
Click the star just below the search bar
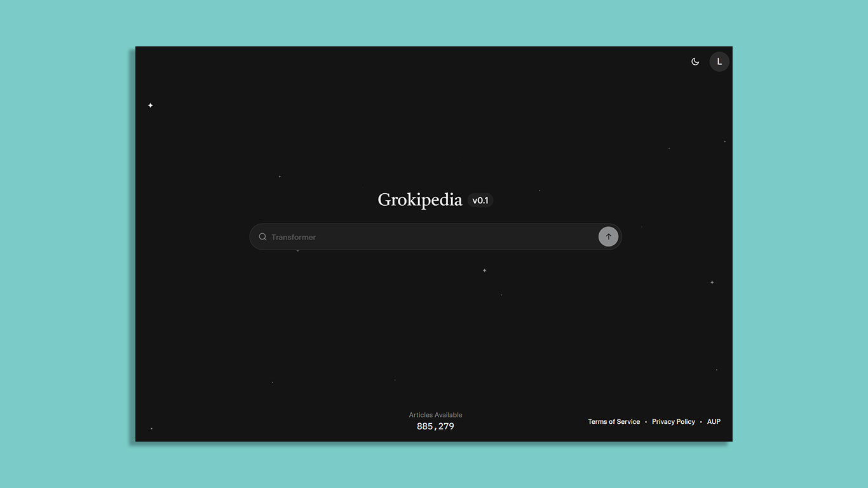pos(298,251)
